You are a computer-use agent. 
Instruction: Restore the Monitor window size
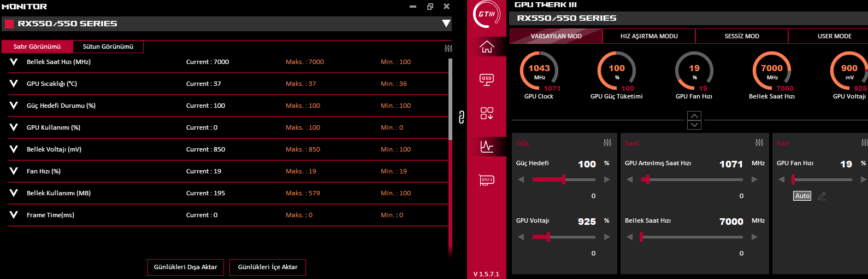coord(430,7)
